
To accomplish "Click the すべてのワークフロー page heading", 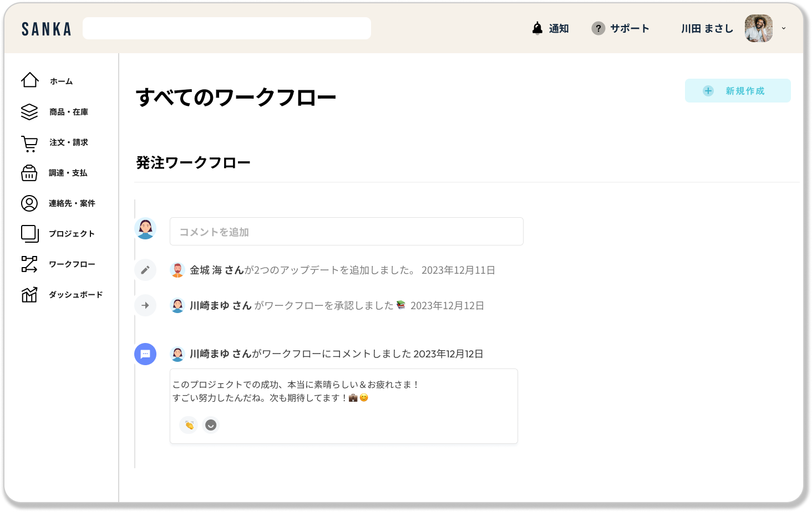I will (x=236, y=98).
